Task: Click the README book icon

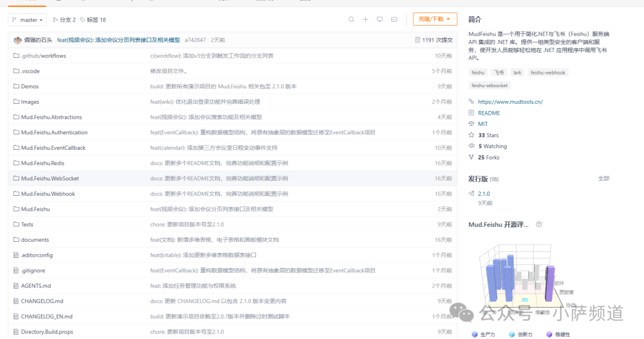Action: (471, 113)
